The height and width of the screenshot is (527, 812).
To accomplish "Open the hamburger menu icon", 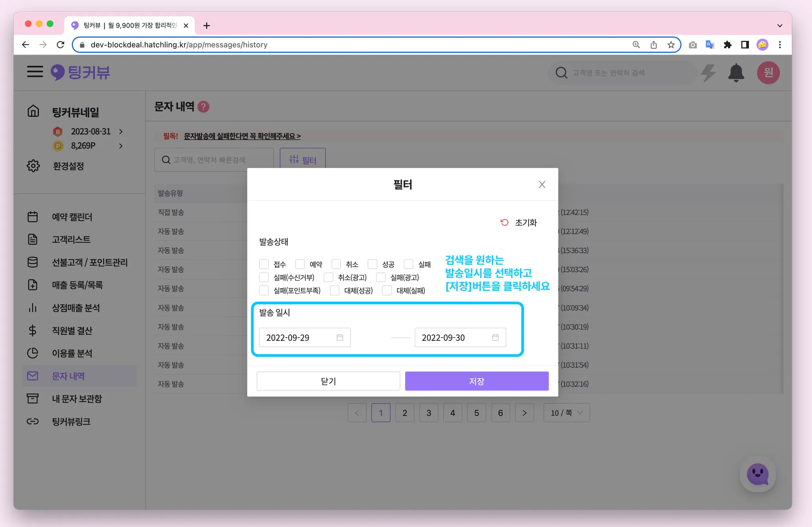I will pos(35,72).
